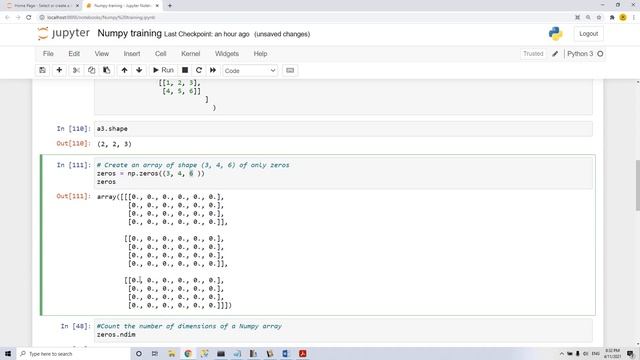Open the File menu
The width and height of the screenshot is (640, 360).
[x=48, y=53]
